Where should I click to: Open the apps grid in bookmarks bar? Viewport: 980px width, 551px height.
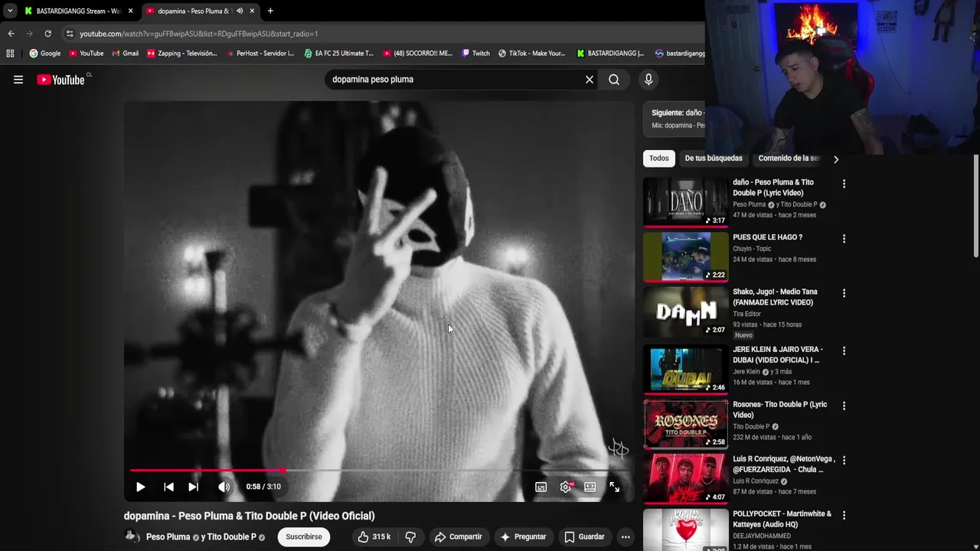point(10,54)
